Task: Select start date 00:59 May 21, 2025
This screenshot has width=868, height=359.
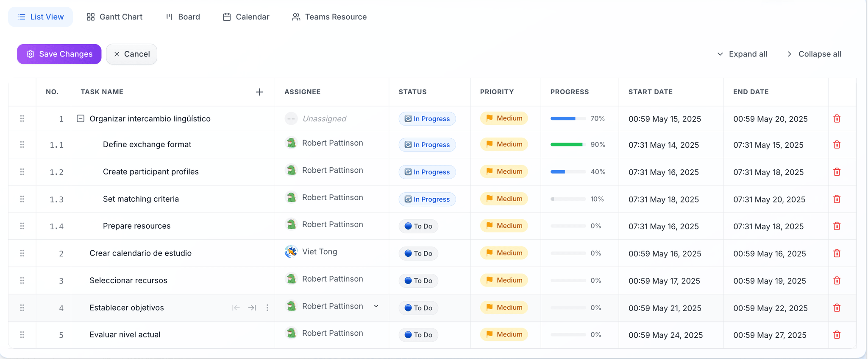Action: (x=665, y=308)
